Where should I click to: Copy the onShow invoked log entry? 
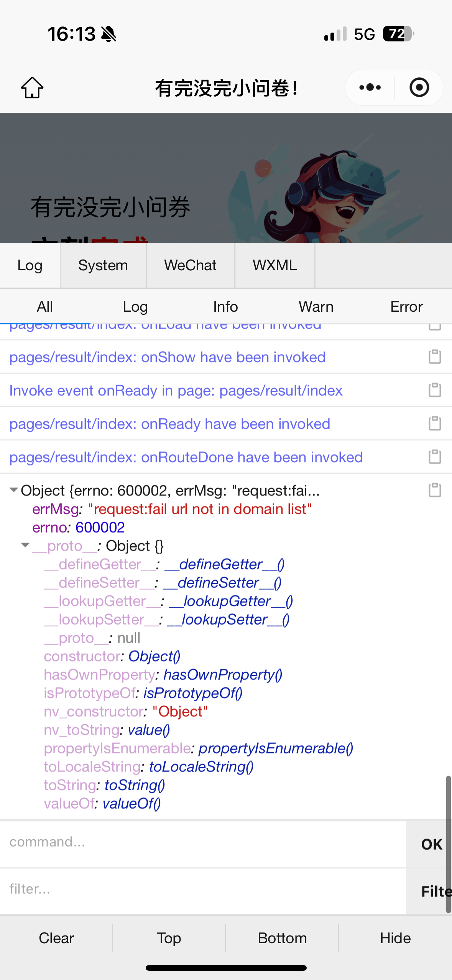435,357
